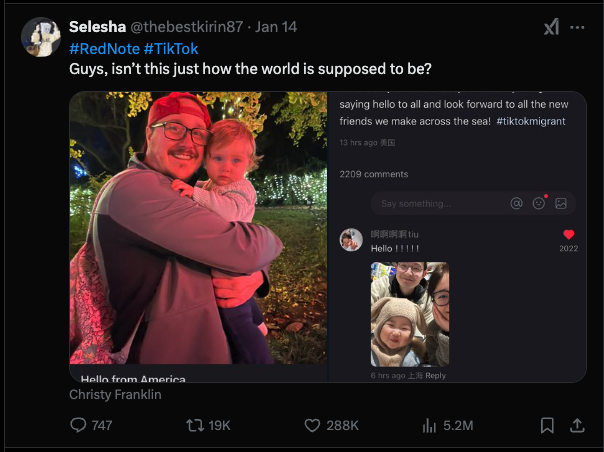Image resolution: width=604 pixels, height=452 pixels.
Task: Bookmark this post
Action: (547, 425)
